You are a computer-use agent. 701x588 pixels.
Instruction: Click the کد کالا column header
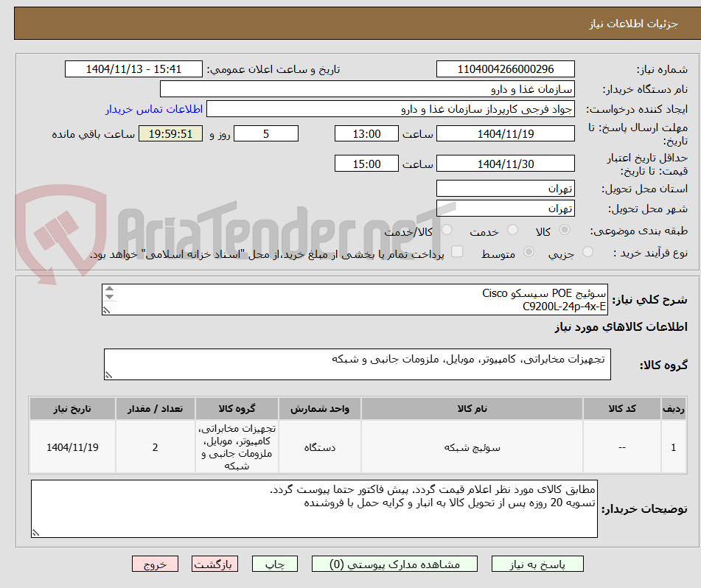622,409
